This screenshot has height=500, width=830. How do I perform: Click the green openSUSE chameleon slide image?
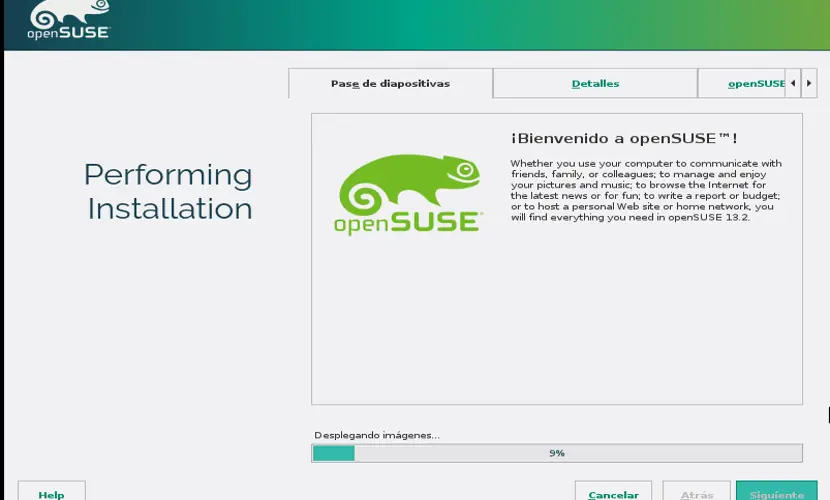click(407, 194)
